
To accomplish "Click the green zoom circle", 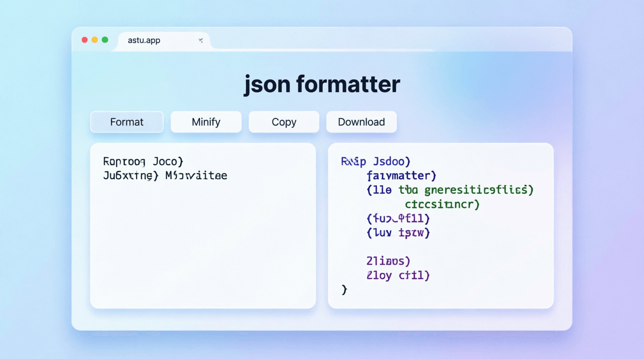I will (x=104, y=39).
